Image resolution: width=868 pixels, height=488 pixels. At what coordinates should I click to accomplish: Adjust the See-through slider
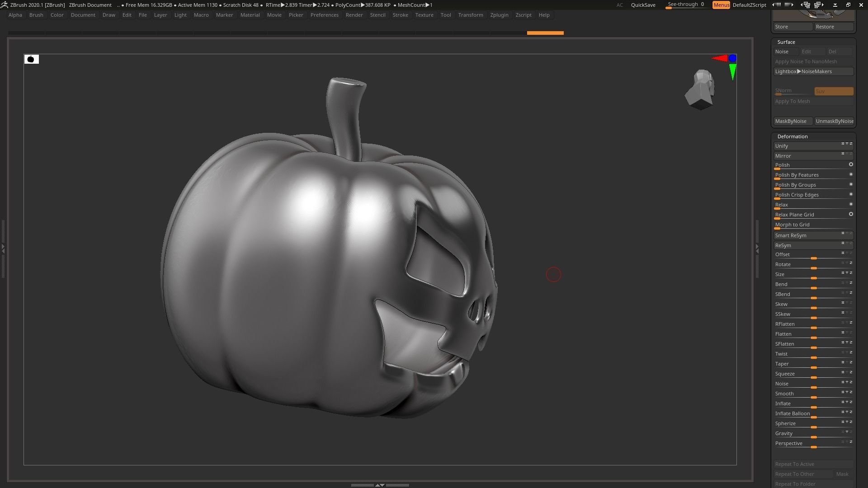[x=686, y=5]
